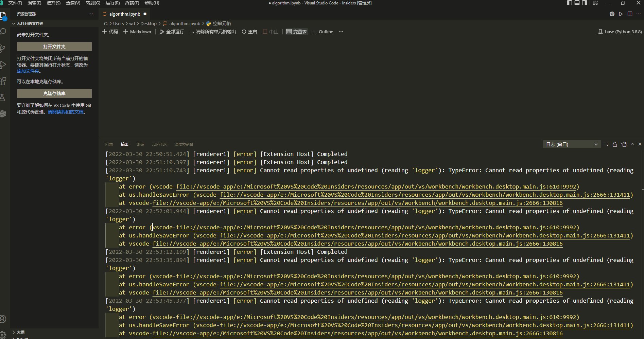Open the 变量表 variables view
The height and width of the screenshot is (339, 644).
point(296,32)
